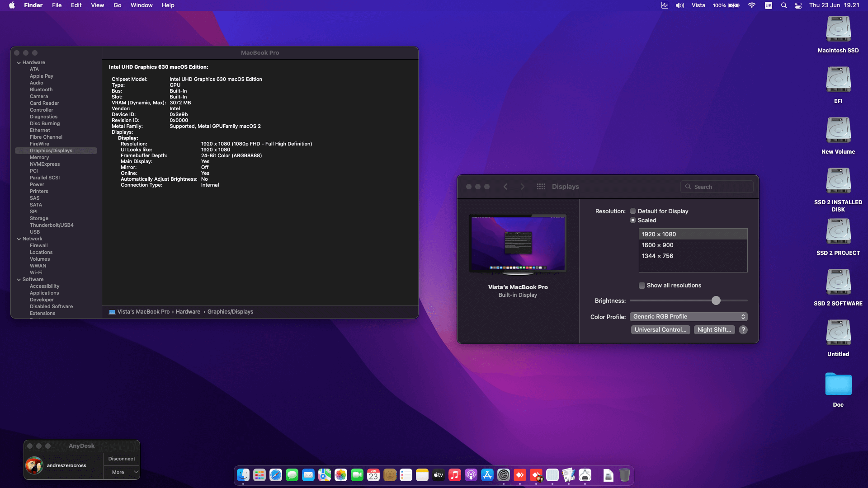Click the Universal Control button
This screenshot has width=868, height=488.
[x=660, y=330]
